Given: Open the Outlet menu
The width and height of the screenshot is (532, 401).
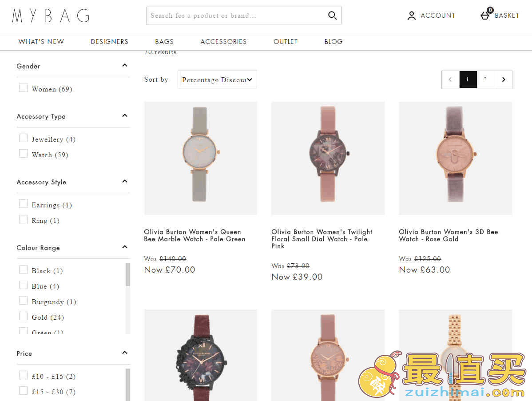Looking at the screenshot, I should pyautogui.click(x=286, y=42).
